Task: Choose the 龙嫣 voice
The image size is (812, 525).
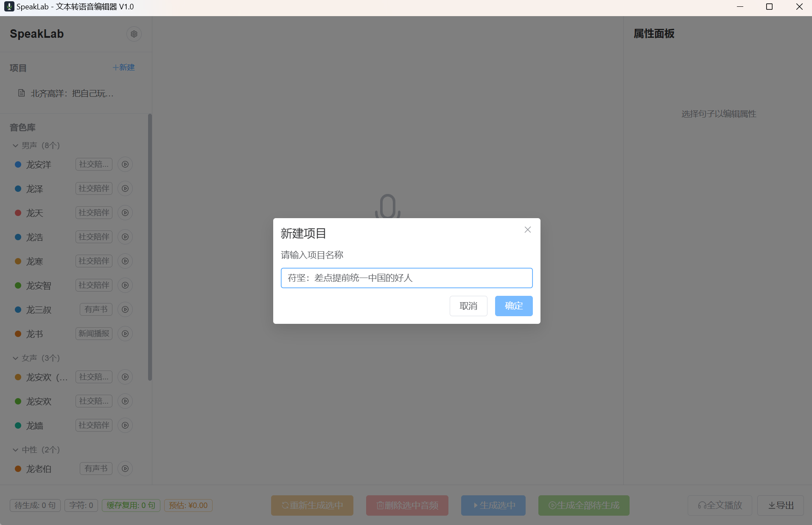Action: pos(35,426)
